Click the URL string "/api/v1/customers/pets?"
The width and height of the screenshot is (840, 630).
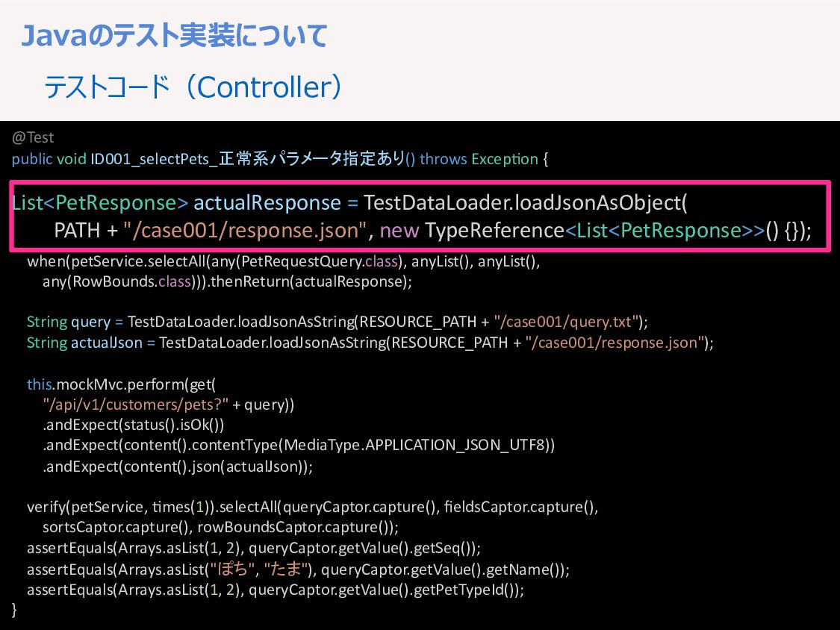pyautogui.click(x=136, y=405)
